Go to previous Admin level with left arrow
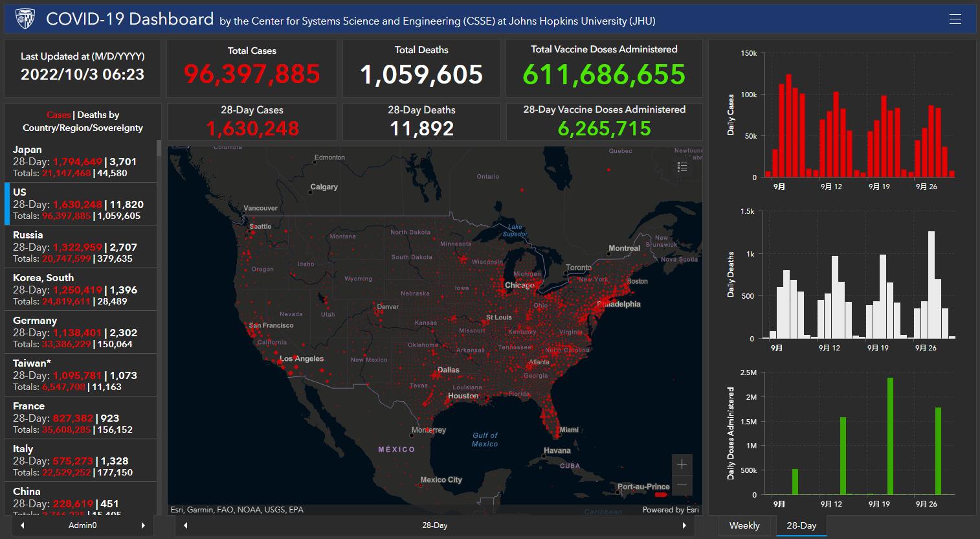Viewport: 980px width, 539px height. pyautogui.click(x=23, y=525)
